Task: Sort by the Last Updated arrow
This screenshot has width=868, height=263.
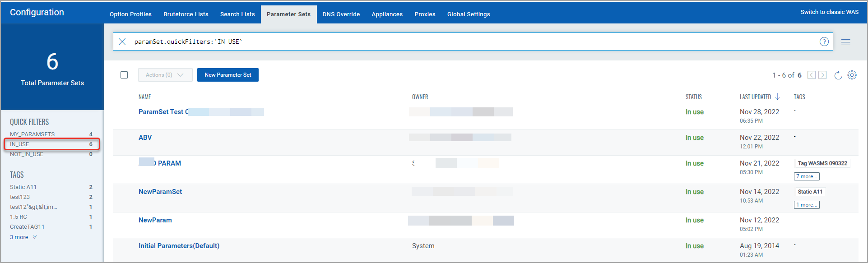Action: pos(777,97)
